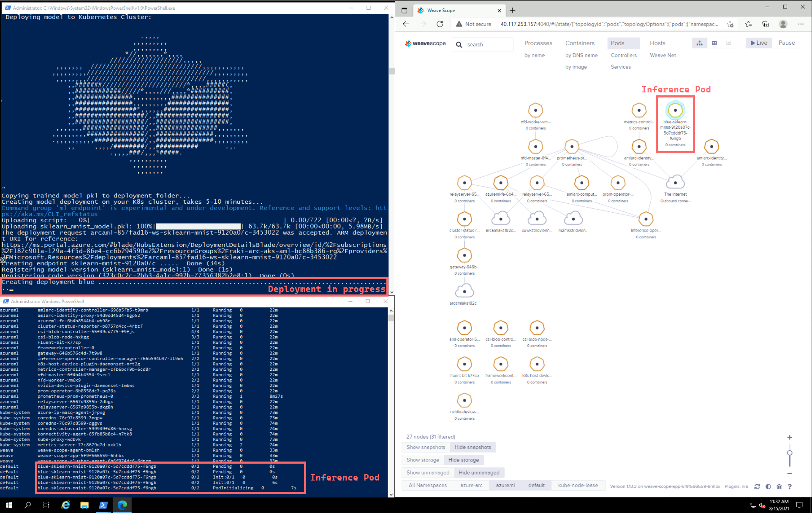Select the nvidia-device pod node
812x513 pixels.
pyautogui.click(x=464, y=400)
